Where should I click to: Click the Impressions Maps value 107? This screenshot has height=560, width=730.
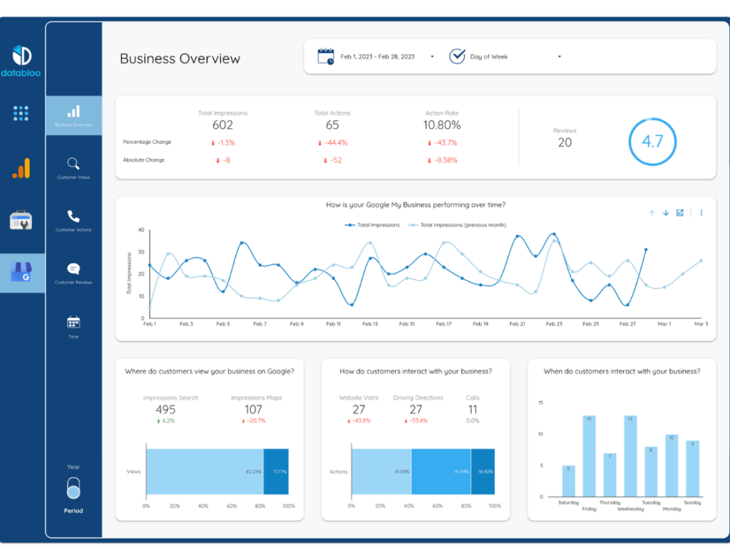[253, 410]
